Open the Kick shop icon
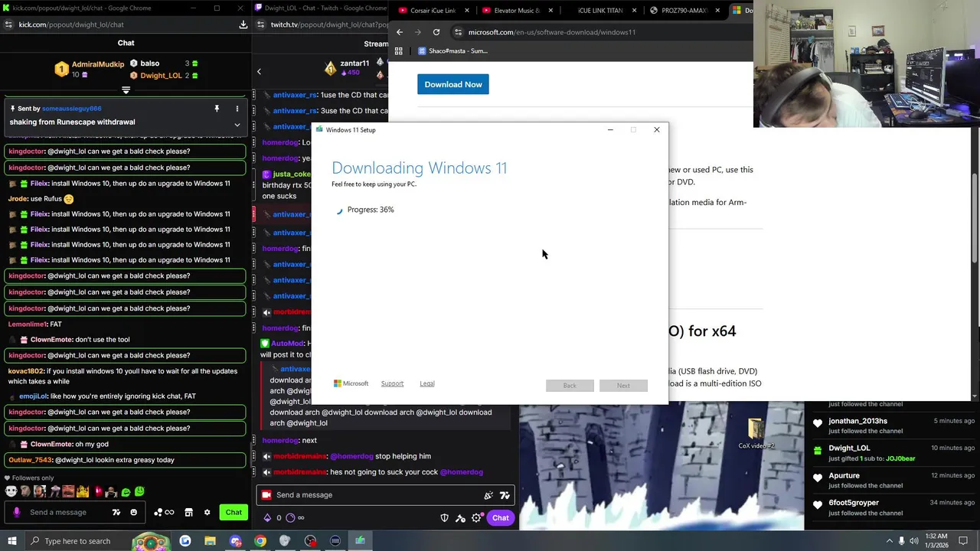Viewport: 980px width, 551px height. (188, 513)
